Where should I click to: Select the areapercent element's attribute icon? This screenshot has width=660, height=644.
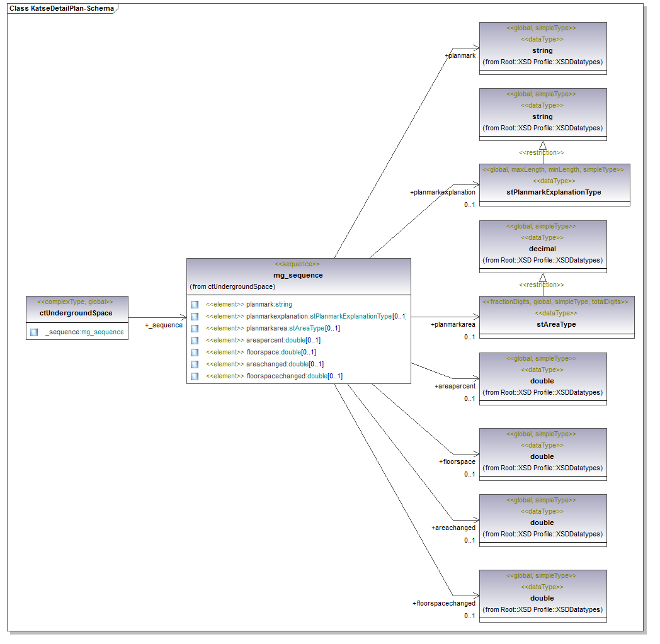pos(195,341)
